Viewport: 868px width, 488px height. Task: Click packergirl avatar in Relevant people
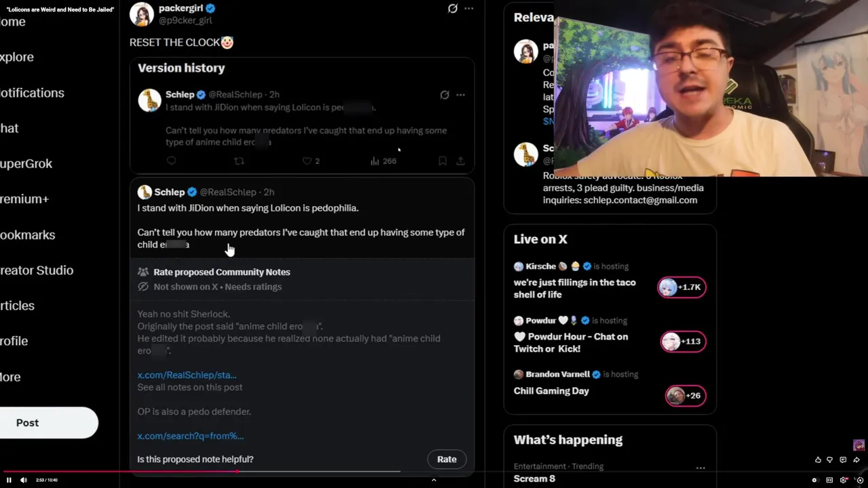(526, 52)
